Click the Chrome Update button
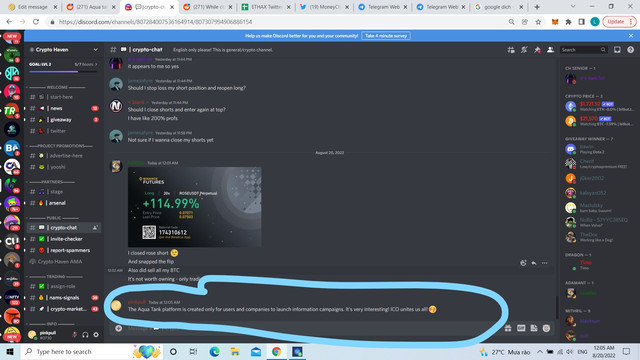This screenshot has height=360, width=640. [620, 22]
